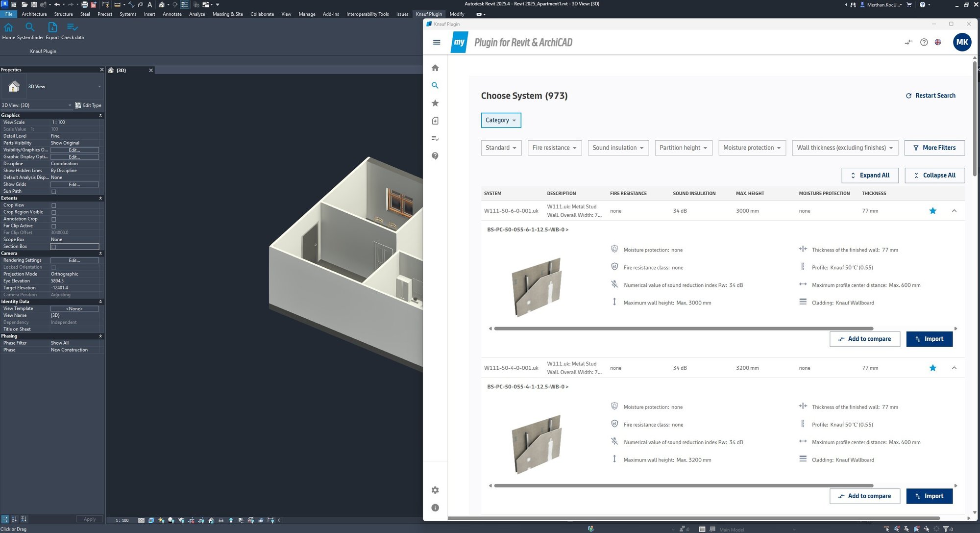Unfavorite the W111-50-6-0-001.uk system star
Image resolution: width=980 pixels, height=533 pixels.
click(932, 211)
